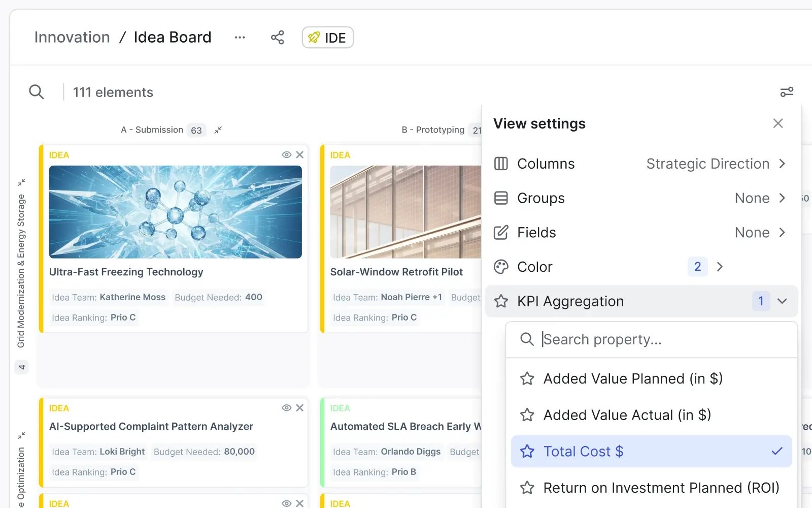Go to Innovation breadcrumb
The image size is (812, 508).
click(72, 37)
